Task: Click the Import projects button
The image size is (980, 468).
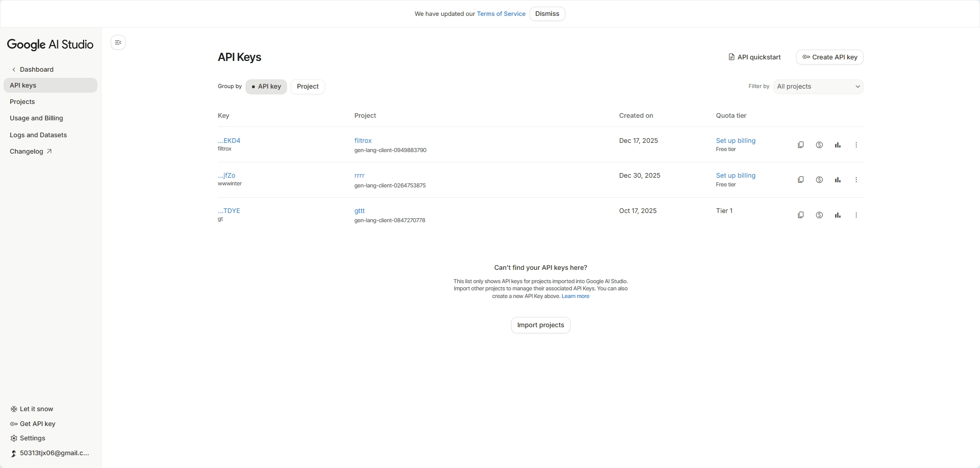Action: pos(540,325)
